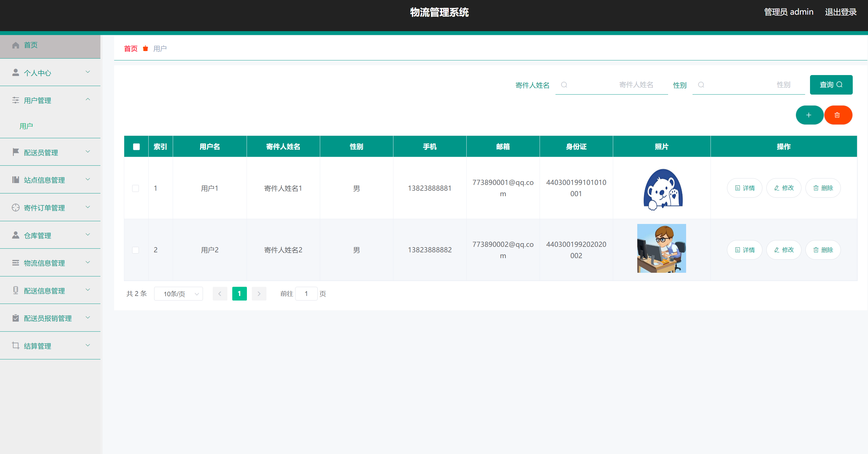This screenshot has width=868, height=454.
Task: Expand the 物流信息管理 chevron
Action: tap(88, 262)
